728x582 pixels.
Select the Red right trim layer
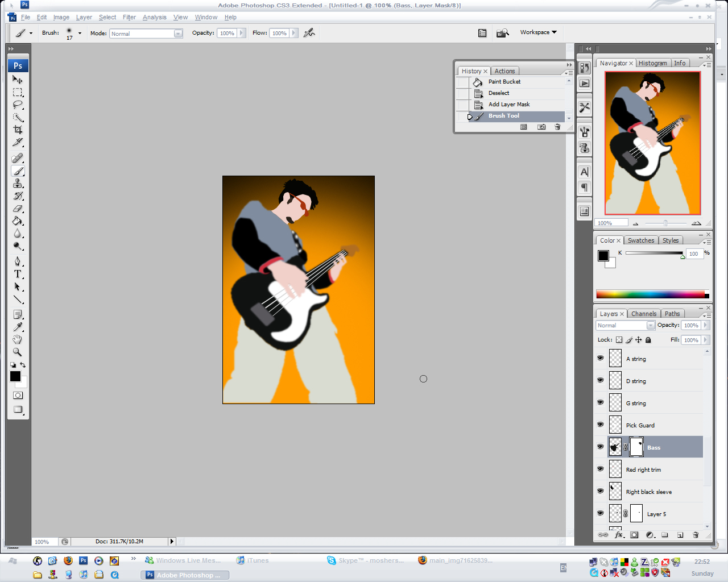(x=643, y=469)
